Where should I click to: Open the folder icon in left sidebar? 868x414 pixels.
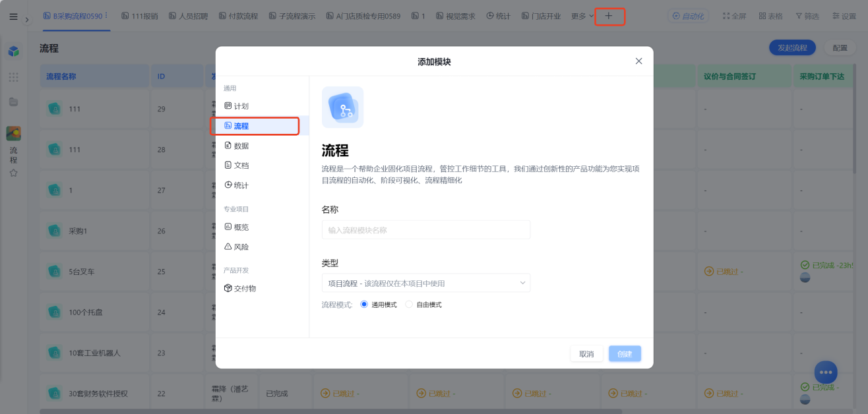(x=13, y=102)
